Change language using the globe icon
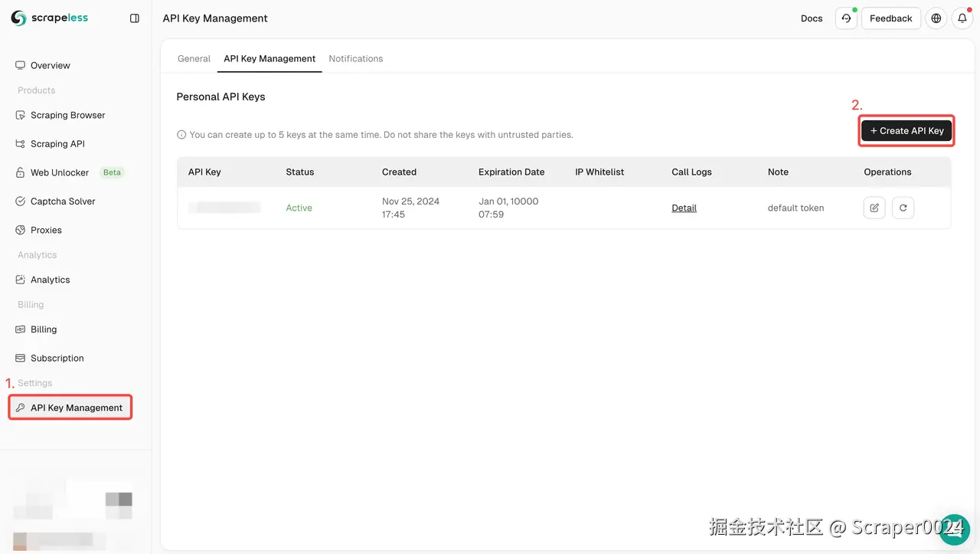 click(936, 18)
